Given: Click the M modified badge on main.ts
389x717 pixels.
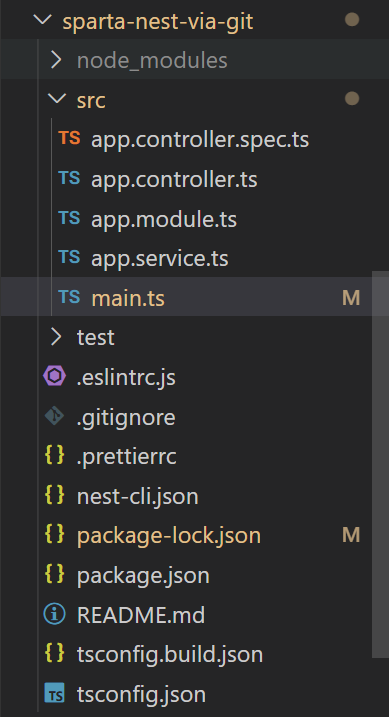Looking at the screenshot, I should (351, 298).
